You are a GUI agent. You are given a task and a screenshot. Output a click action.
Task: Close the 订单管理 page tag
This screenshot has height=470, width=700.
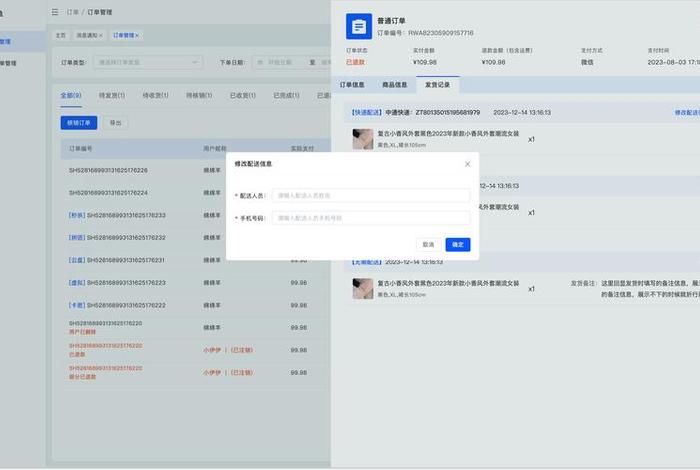tap(137, 35)
